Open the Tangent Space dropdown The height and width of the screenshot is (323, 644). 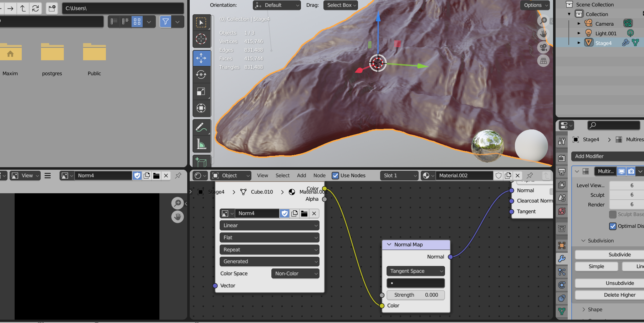(415, 271)
